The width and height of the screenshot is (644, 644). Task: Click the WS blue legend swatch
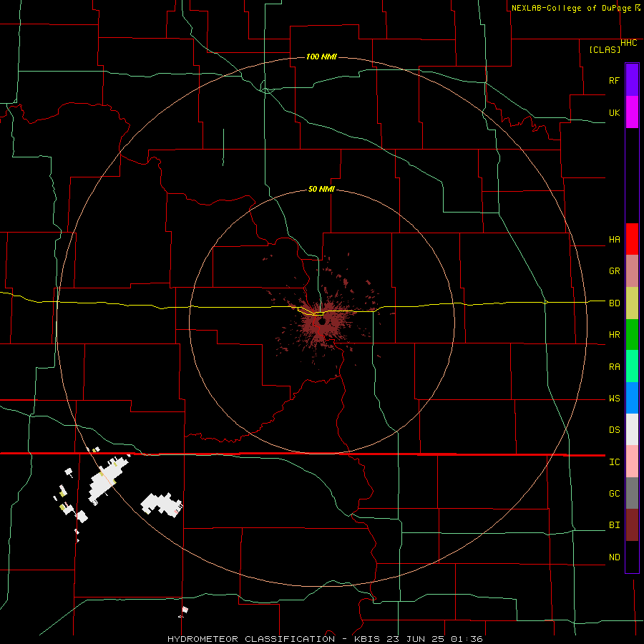[x=632, y=398]
